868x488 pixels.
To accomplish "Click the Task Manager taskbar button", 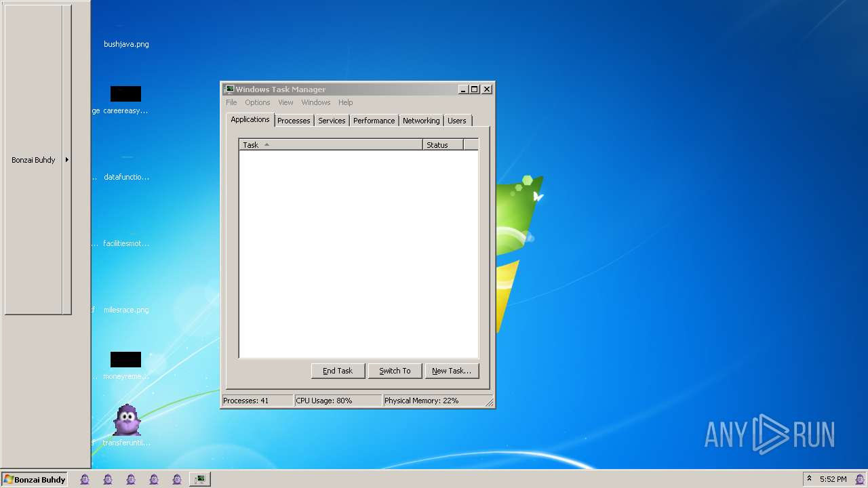I will (x=199, y=479).
